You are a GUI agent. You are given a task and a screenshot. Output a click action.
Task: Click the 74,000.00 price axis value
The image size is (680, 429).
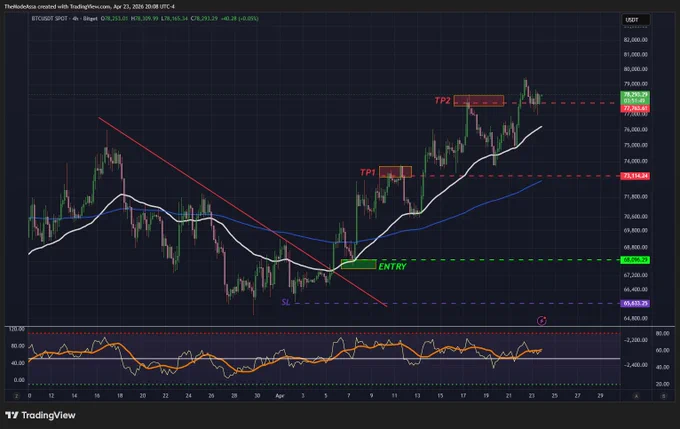click(x=635, y=161)
